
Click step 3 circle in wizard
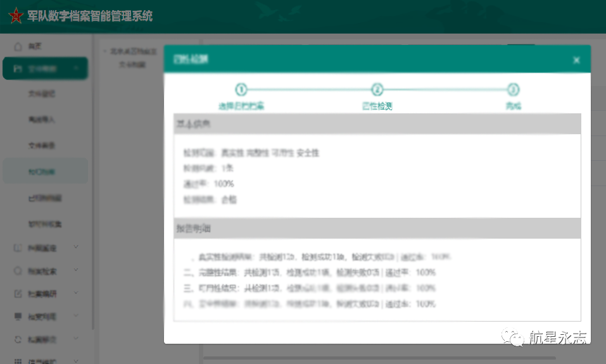click(514, 90)
